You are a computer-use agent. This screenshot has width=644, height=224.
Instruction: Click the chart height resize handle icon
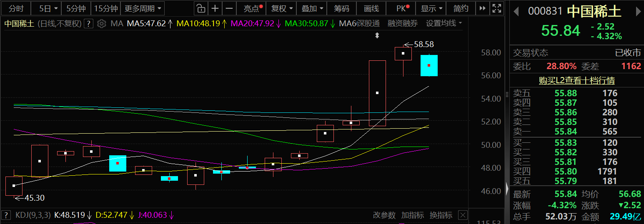click(x=377, y=36)
